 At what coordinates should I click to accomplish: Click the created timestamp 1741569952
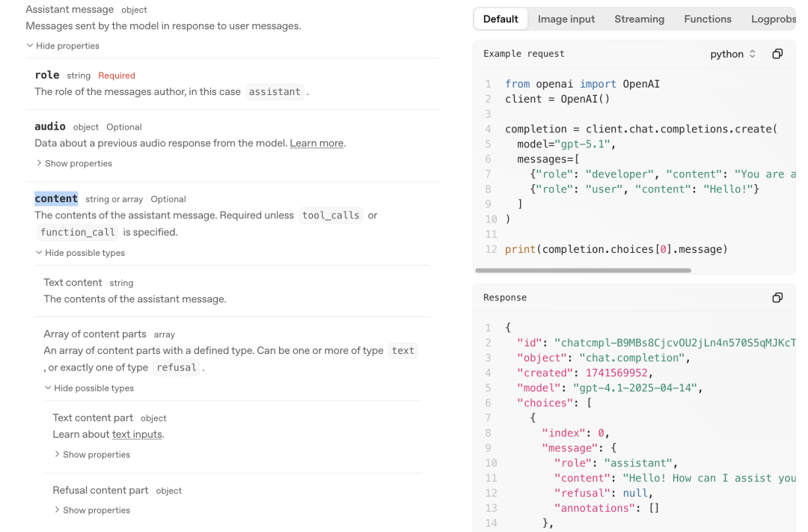[x=616, y=373]
